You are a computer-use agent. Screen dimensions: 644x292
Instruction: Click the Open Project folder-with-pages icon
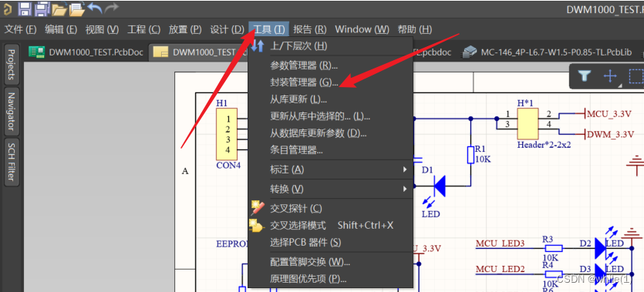(x=77, y=8)
